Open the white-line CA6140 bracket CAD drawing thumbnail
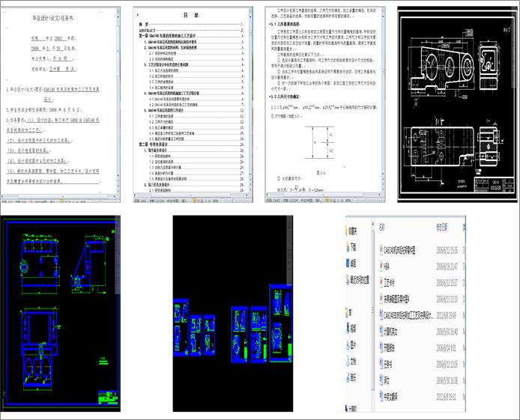 click(458, 104)
